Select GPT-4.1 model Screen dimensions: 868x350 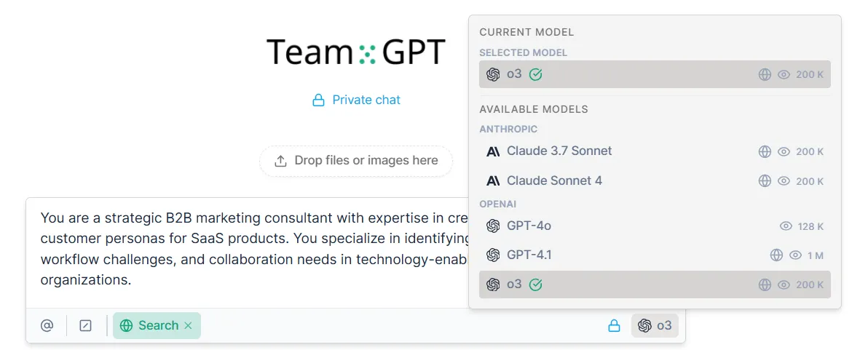655,255
